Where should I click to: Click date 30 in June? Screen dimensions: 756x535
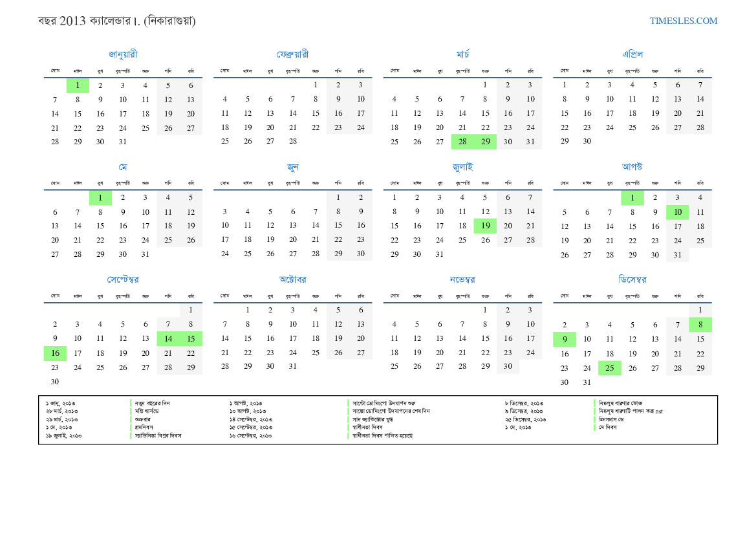[361, 254]
